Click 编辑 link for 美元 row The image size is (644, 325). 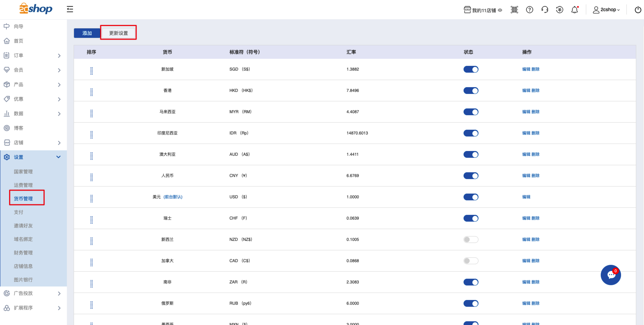click(526, 197)
